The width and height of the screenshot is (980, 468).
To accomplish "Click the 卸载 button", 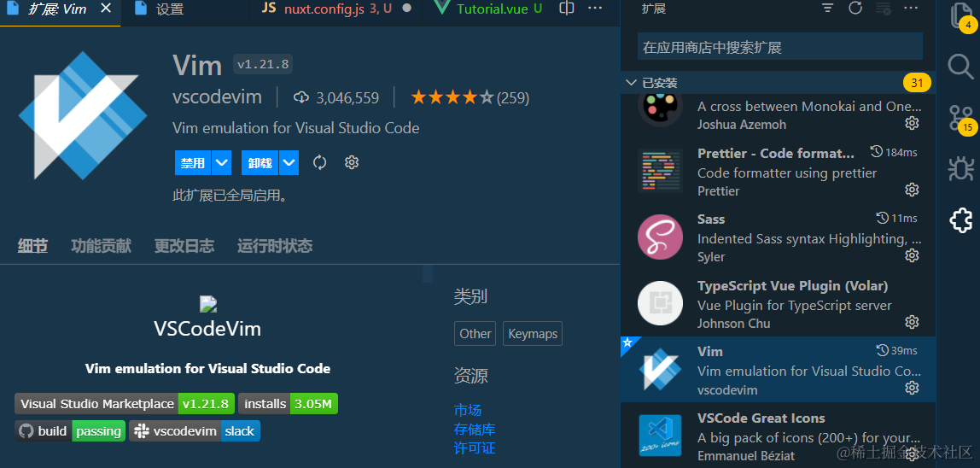I will point(260,162).
